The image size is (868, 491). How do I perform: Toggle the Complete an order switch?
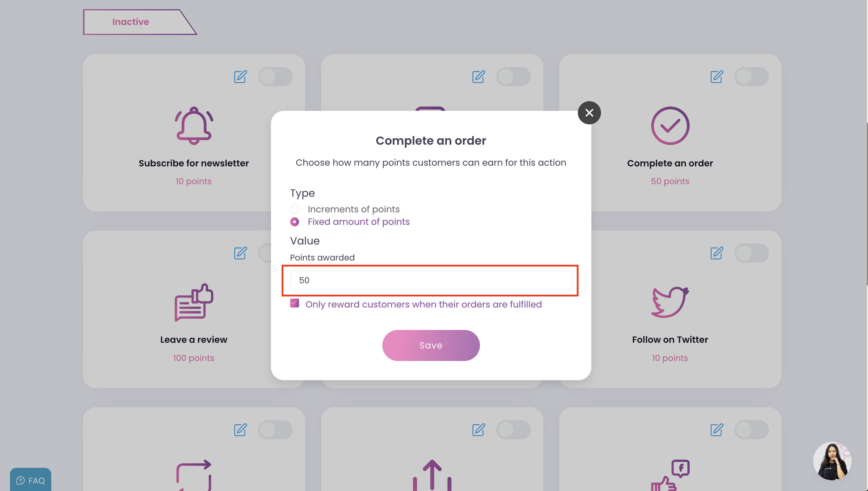(752, 77)
